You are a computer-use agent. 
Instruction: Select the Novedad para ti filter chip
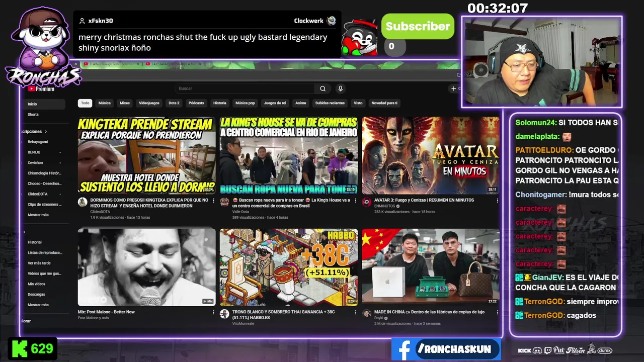384,103
